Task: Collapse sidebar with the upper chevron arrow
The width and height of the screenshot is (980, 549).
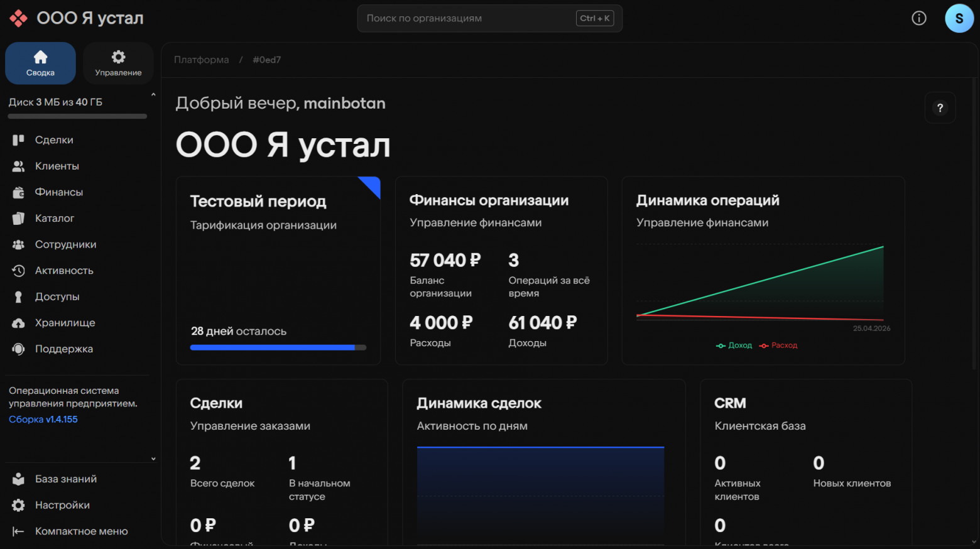Action: (x=153, y=95)
